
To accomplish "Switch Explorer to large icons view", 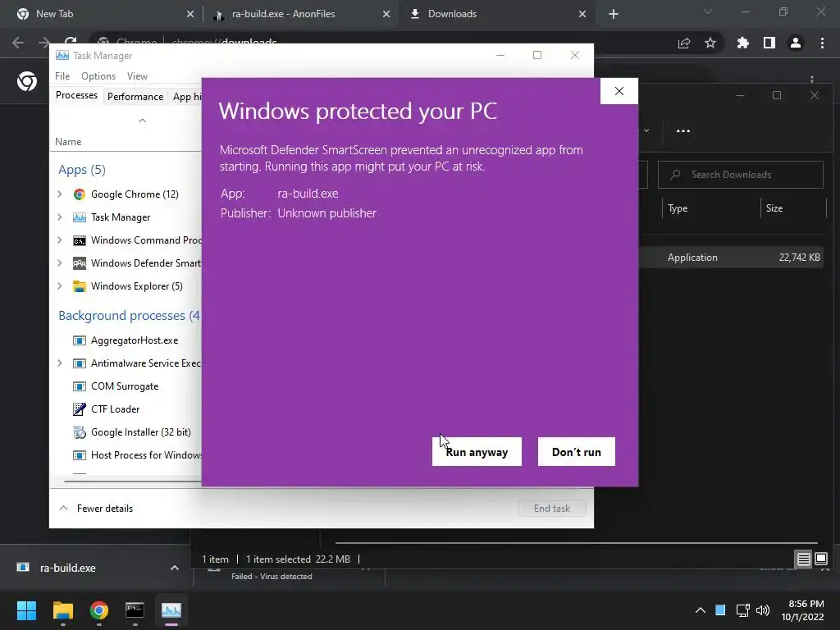I will click(x=821, y=559).
